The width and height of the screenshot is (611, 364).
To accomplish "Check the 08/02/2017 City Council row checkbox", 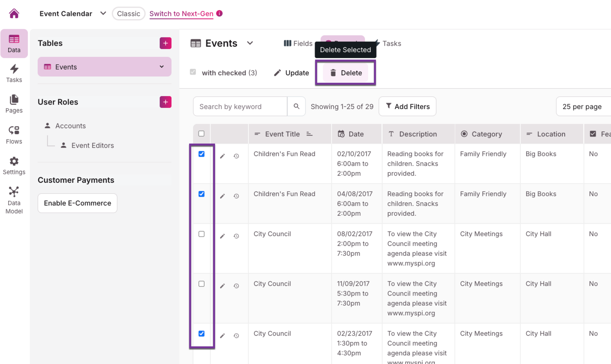I will click(x=202, y=234).
